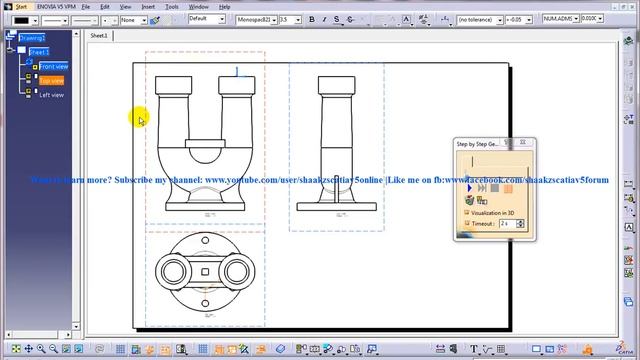Select the Sheet.1 tab
This screenshot has width=640, height=360.
(x=99, y=36)
